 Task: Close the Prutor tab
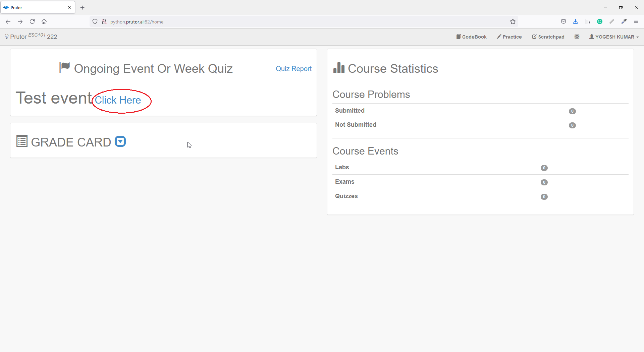(x=69, y=7)
